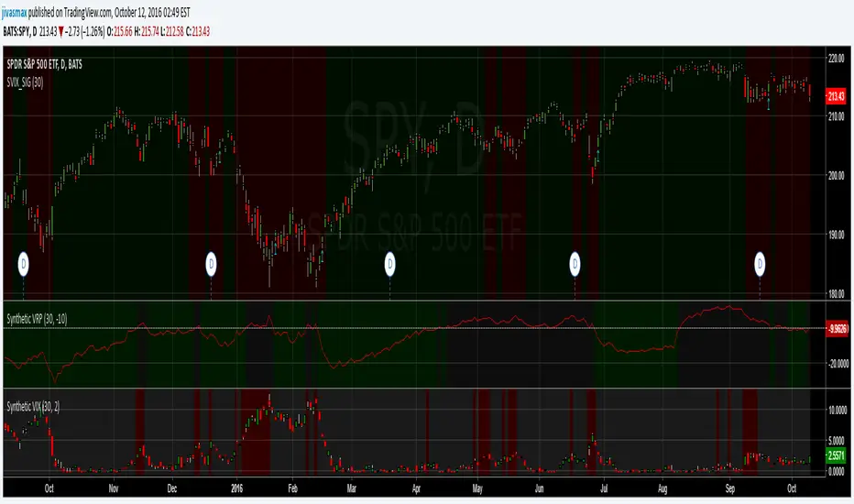Click the red 213.43 last price tag

coord(836,96)
